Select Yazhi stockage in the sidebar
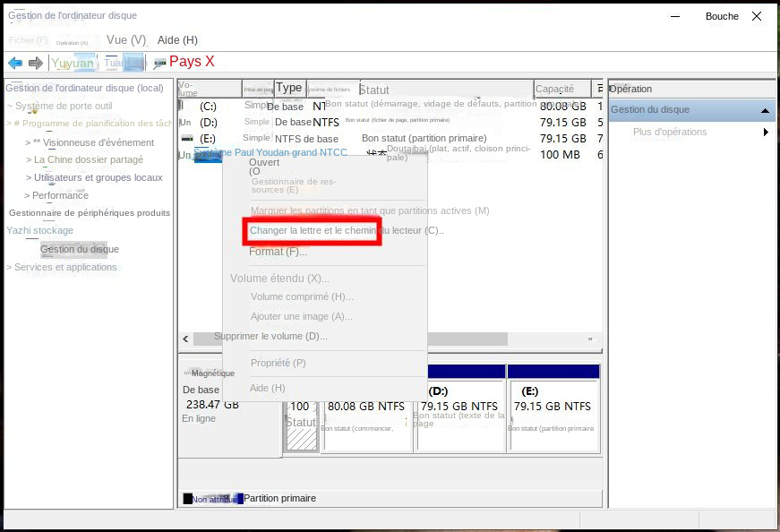 coord(41,230)
